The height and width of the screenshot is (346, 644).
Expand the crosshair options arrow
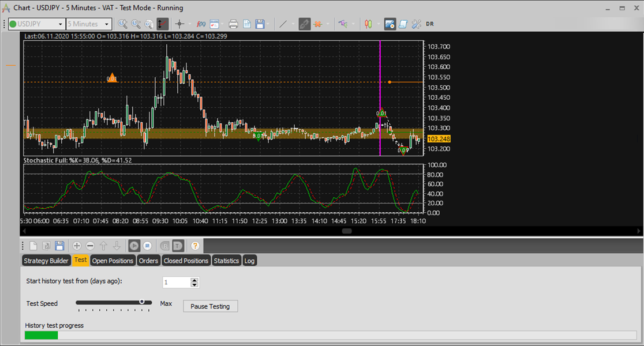[x=190, y=24]
